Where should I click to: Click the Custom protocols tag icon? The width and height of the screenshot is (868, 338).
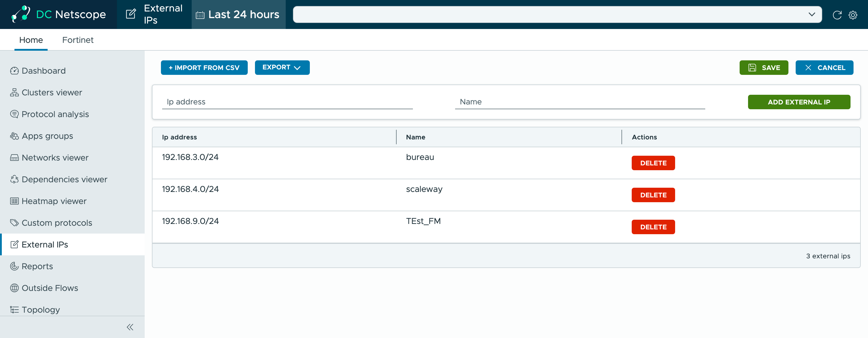click(14, 223)
